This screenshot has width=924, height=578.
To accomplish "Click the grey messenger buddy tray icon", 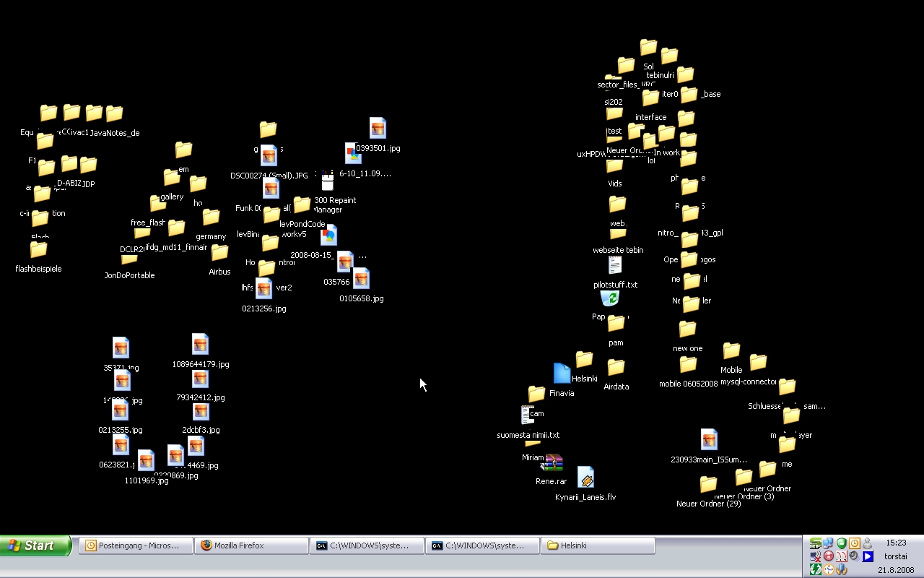I will click(x=867, y=543).
